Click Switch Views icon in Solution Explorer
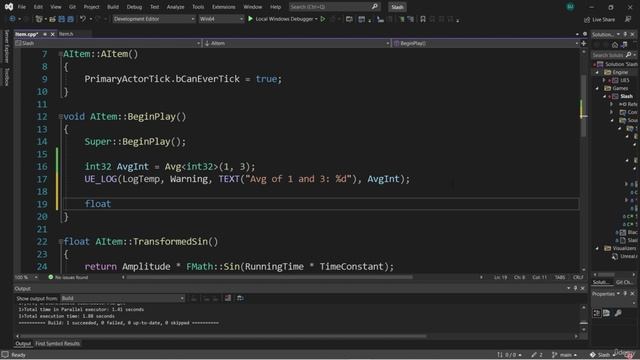Viewport: 640px width, 360px height. pos(624,45)
